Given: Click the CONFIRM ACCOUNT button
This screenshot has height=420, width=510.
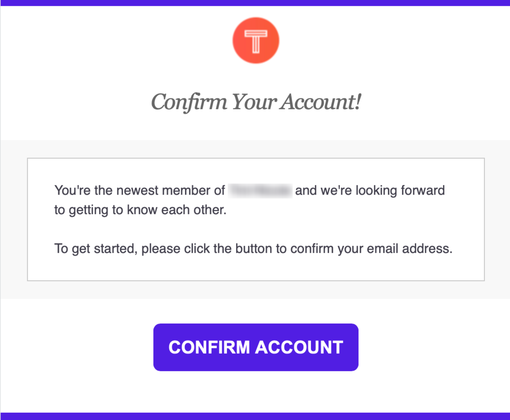Looking at the screenshot, I should point(256,347).
